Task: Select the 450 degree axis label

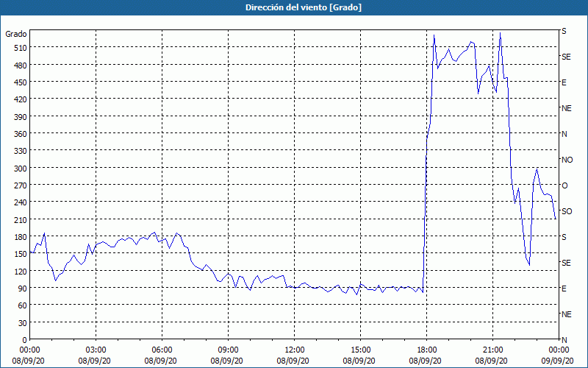Action: click(x=21, y=82)
